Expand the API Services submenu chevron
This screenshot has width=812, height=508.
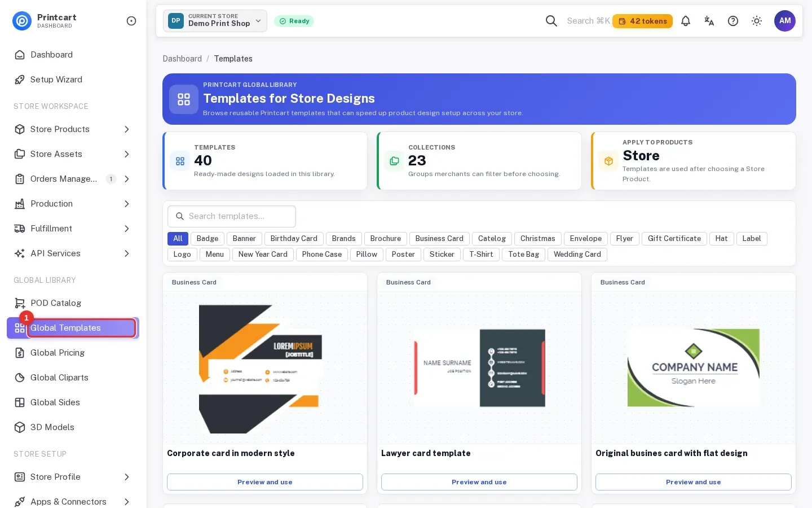coord(127,253)
